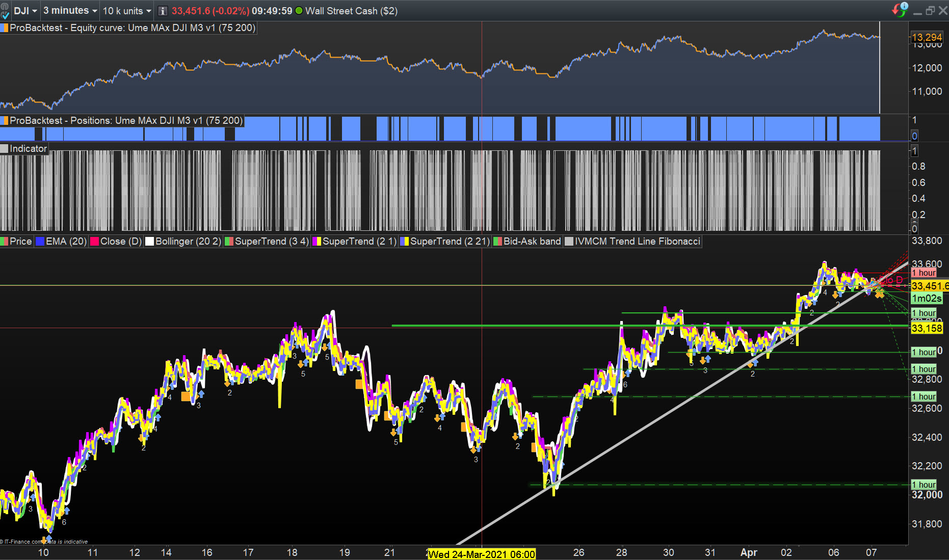
Task: Click the IVMCM Trend Line Fibonacci label
Action: [x=638, y=242]
